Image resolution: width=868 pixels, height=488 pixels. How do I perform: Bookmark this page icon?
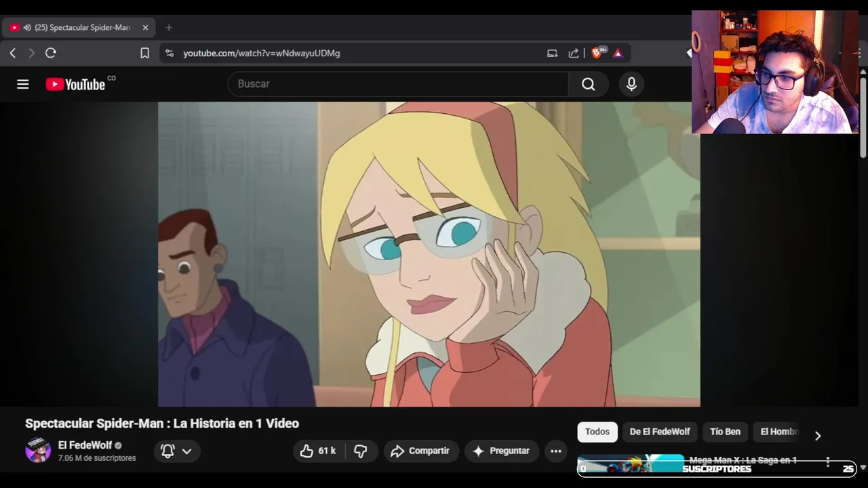144,53
